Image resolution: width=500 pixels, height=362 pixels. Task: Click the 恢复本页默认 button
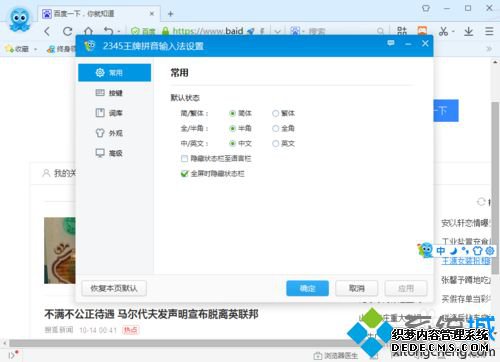pos(114,288)
